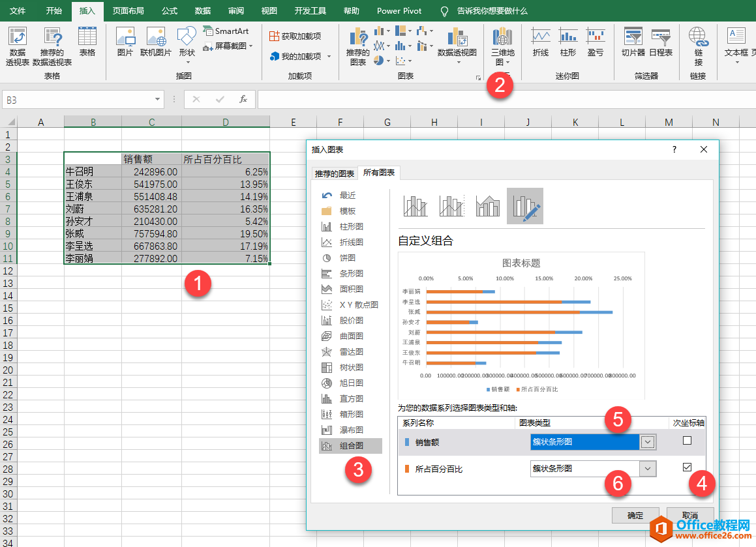Click the Insert Function fx button
Screen dimensions: 756x547
point(243,99)
